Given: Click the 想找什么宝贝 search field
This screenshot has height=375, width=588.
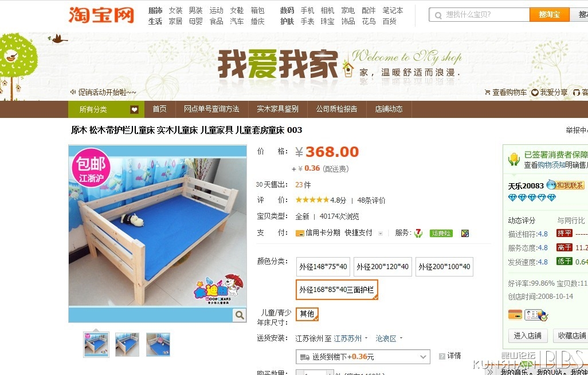Looking at the screenshot, I should [x=480, y=15].
